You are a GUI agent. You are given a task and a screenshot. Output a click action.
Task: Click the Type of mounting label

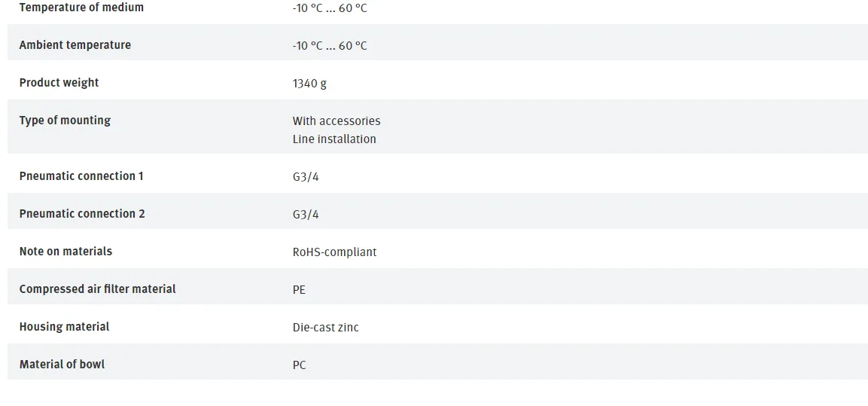pyautogui.click(x=65, y=121)
